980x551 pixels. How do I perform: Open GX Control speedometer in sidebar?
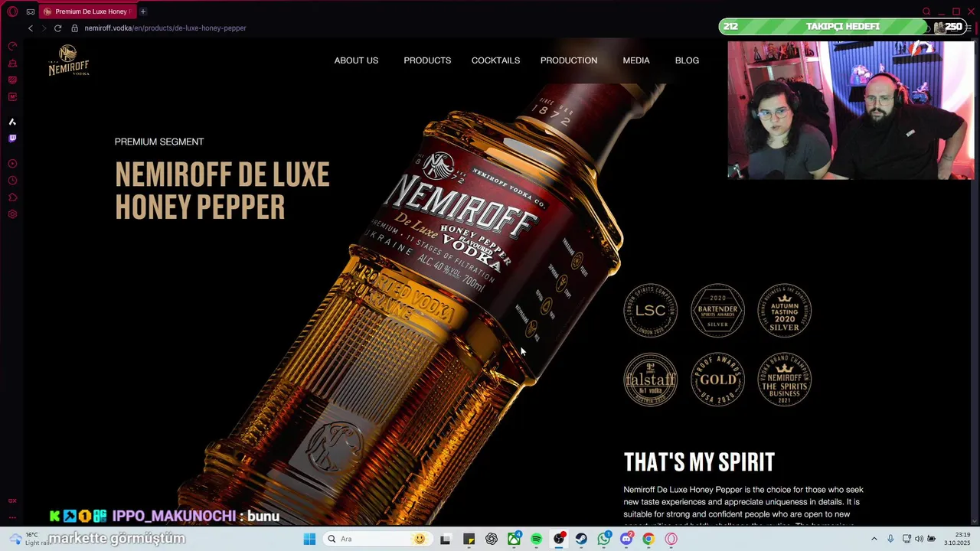click(12, 47)
